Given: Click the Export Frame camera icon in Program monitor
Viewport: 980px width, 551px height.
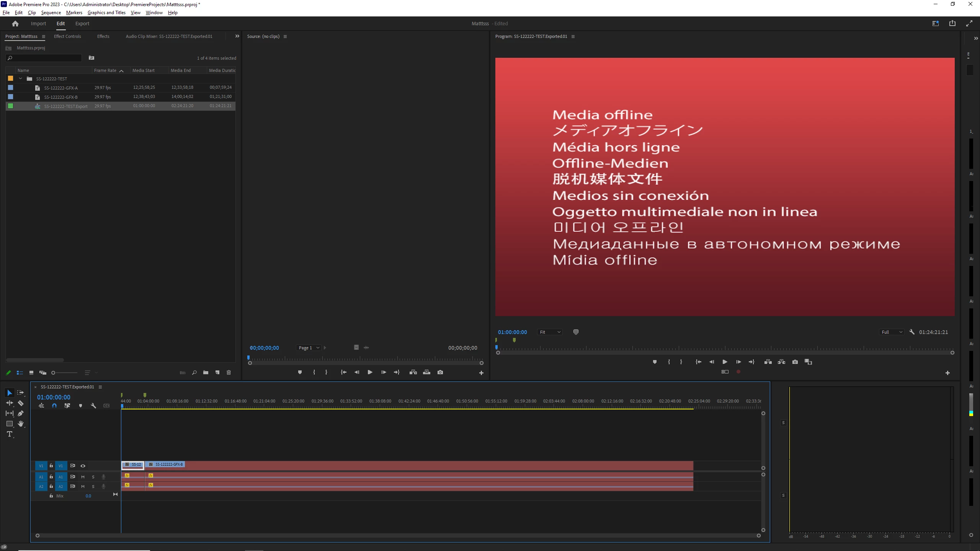Looking at the screenshot, I should [795, 362].
